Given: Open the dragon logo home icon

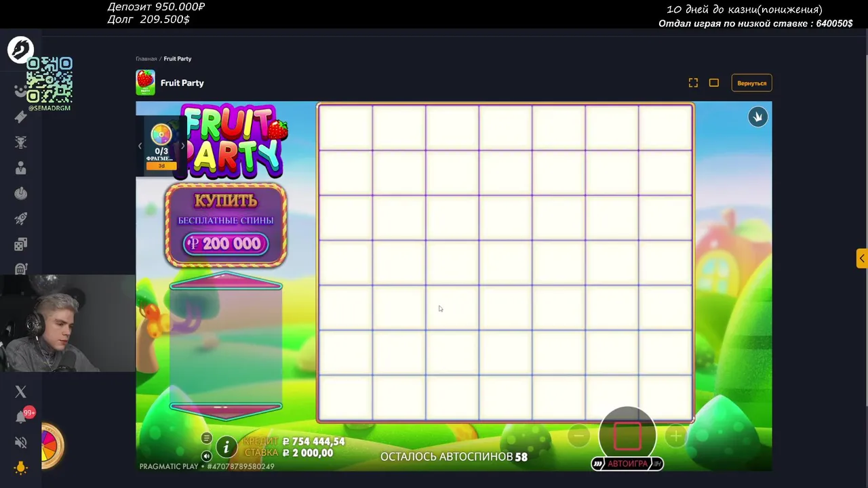Looking at the screenshot, I should (20, 50).
